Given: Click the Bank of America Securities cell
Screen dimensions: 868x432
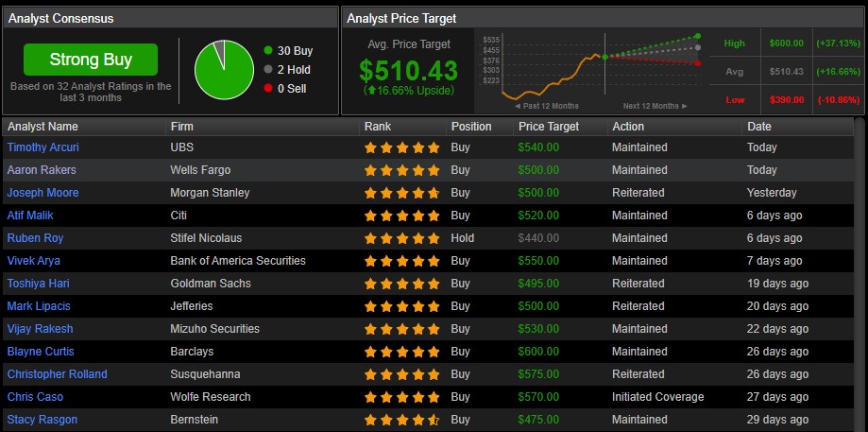Looking at the screenshot, I should [238, 261].
